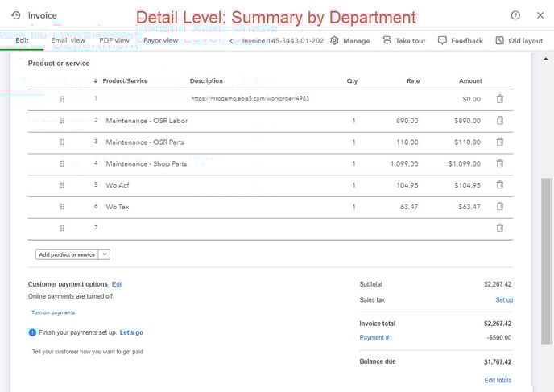Viewport: 554px width, 392px height.
Task: Open the help question mark icon
Action: point(515,15)
